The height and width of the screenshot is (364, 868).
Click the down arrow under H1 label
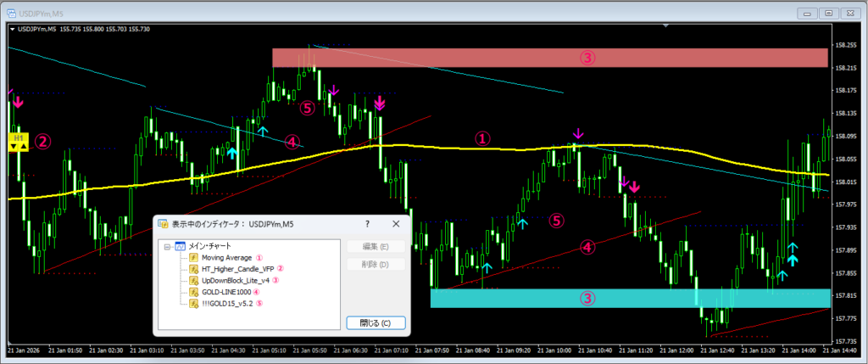pyautogui.click(x=14, y=147)
